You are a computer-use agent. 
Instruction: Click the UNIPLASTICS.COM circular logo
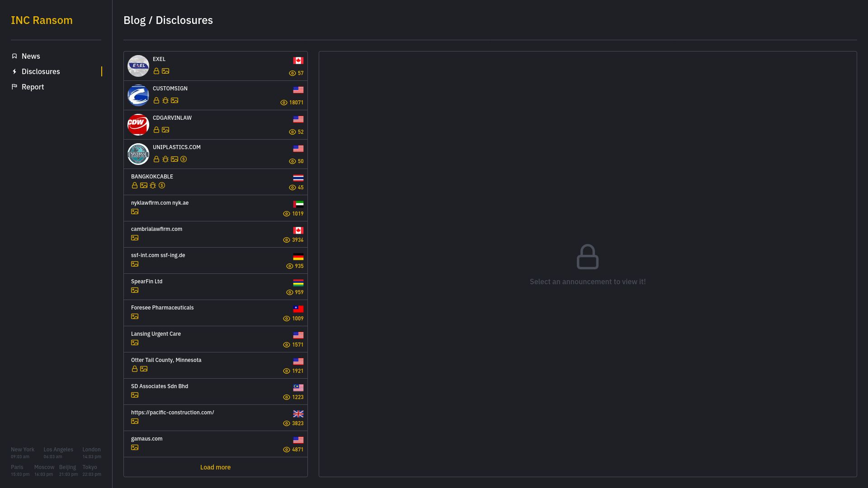click(138, 154)
